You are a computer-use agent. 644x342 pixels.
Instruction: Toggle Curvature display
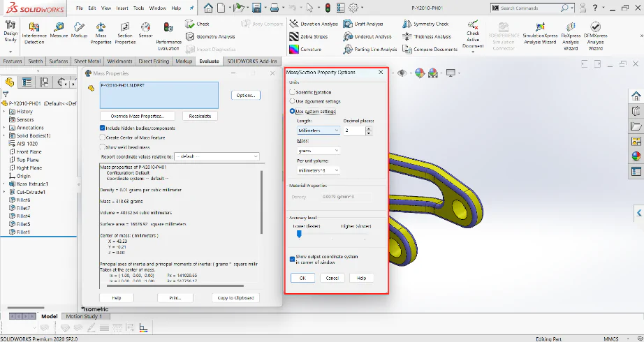[x=305, y=50]
